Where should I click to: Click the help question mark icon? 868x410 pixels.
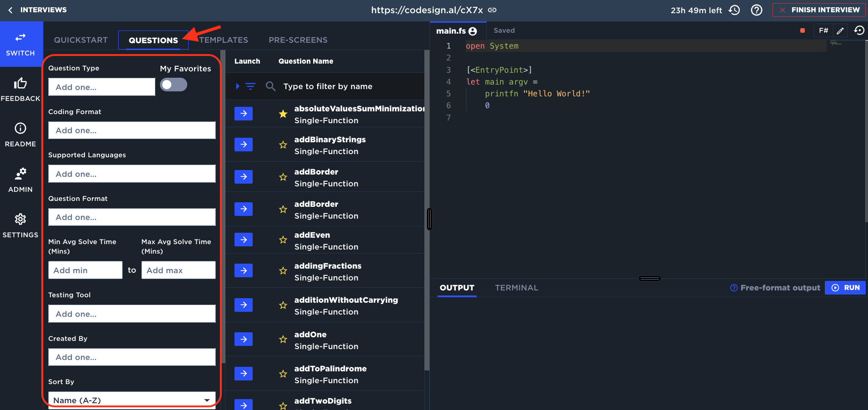click(757, 10)
